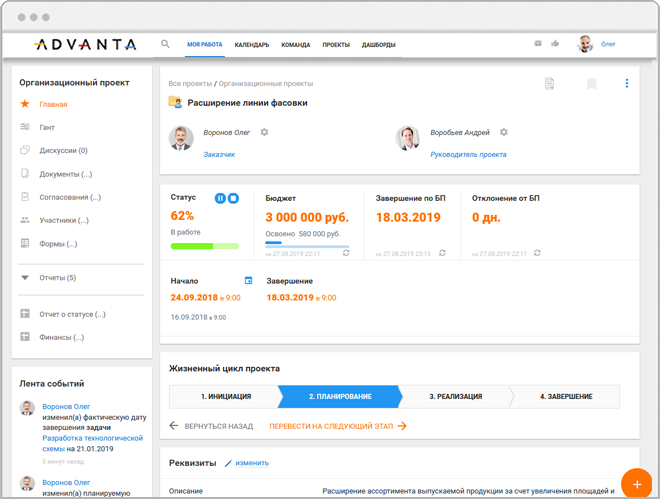Click Перевести на следующий этап link
The height and width of the screenshot is (499, 660).
tap(338, 426)
